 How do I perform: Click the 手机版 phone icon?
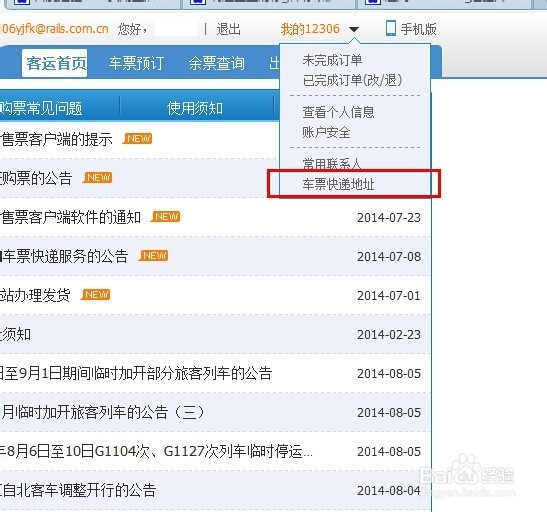tap(391, 28)
